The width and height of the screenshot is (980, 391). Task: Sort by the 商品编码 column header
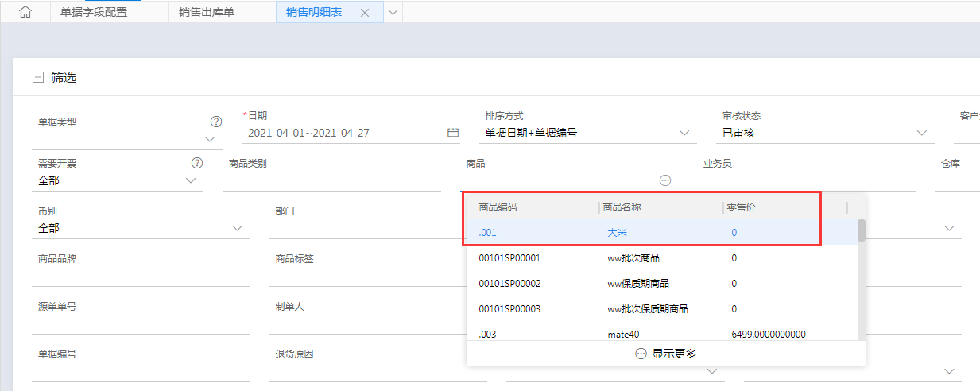[498, 207]
